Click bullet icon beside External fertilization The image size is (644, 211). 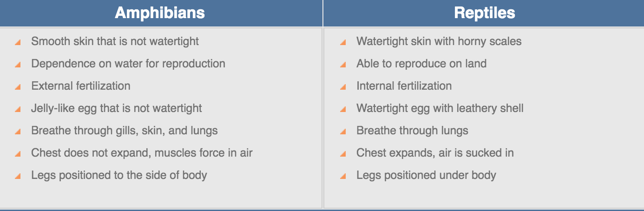(18, 87)
